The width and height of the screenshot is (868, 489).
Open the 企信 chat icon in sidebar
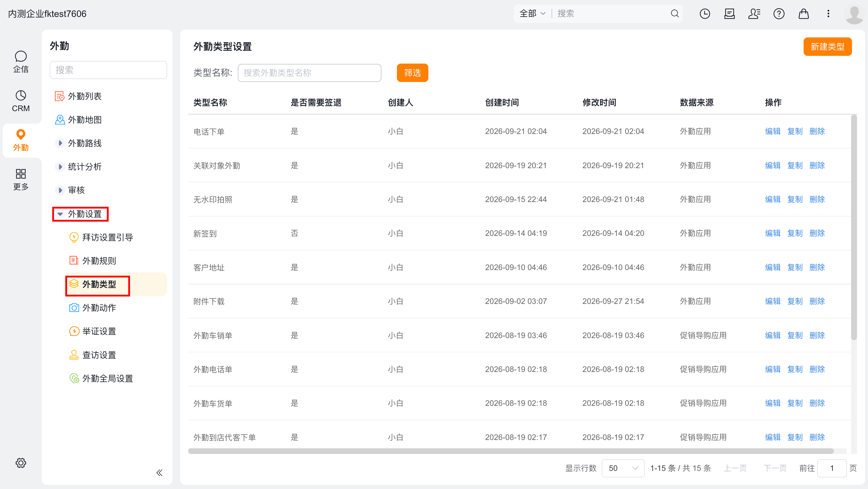point(20,62)
